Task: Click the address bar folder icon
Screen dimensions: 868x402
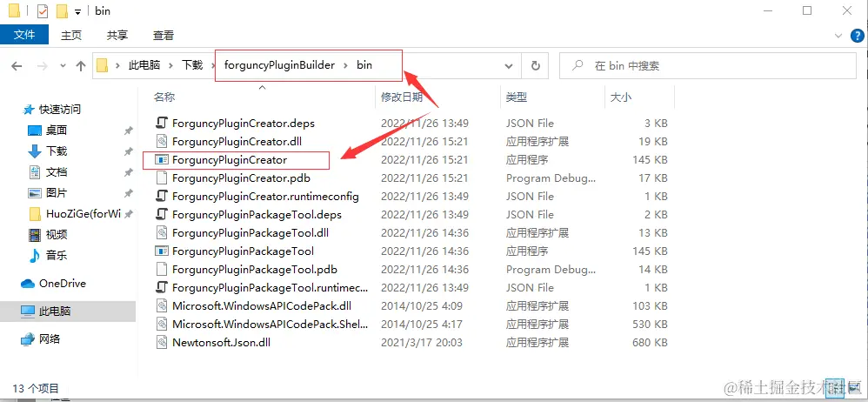Action: pos(102,65)
